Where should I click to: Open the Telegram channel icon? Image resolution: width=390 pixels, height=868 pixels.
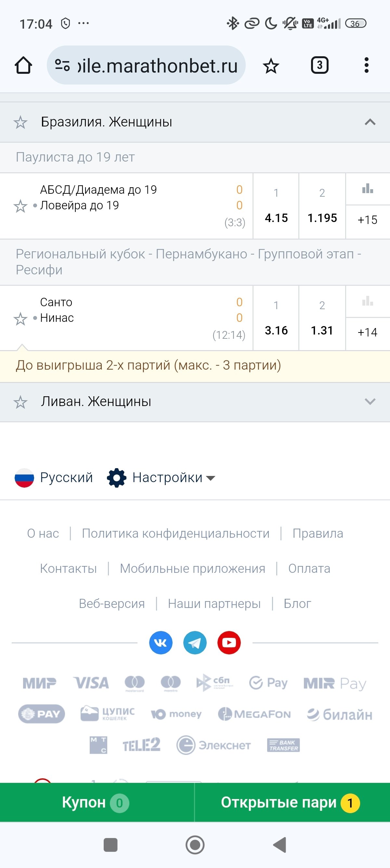(195, 643)
